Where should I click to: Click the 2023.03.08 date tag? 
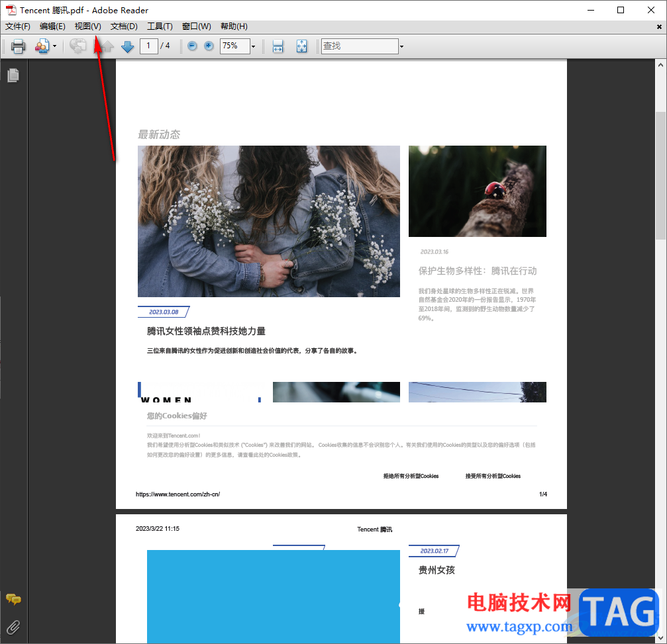[x=164, y=312]
